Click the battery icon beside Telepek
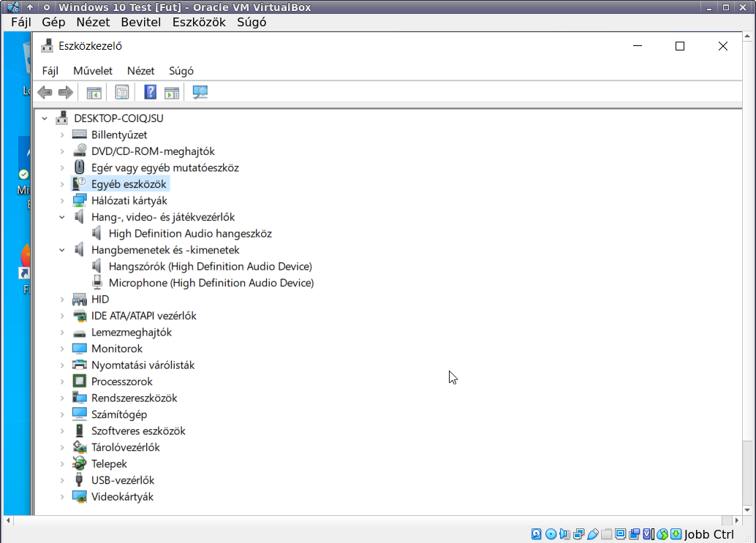Image resolution: width=756 pixels, height=543 pixels. [80, 463]
